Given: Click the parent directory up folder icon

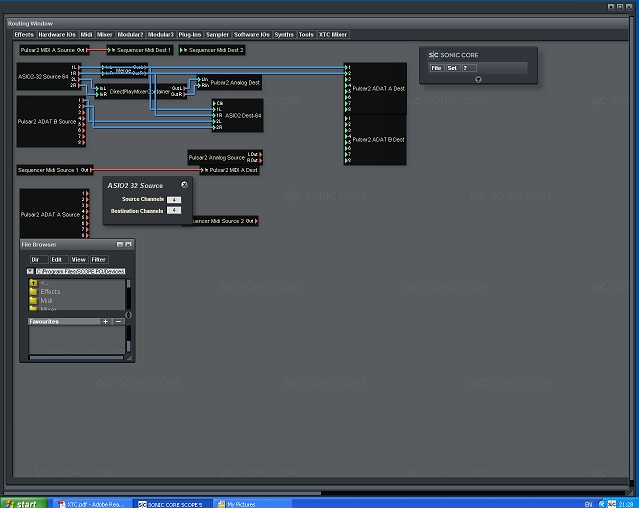Looking at the screenshot, I should pos(33,283).
